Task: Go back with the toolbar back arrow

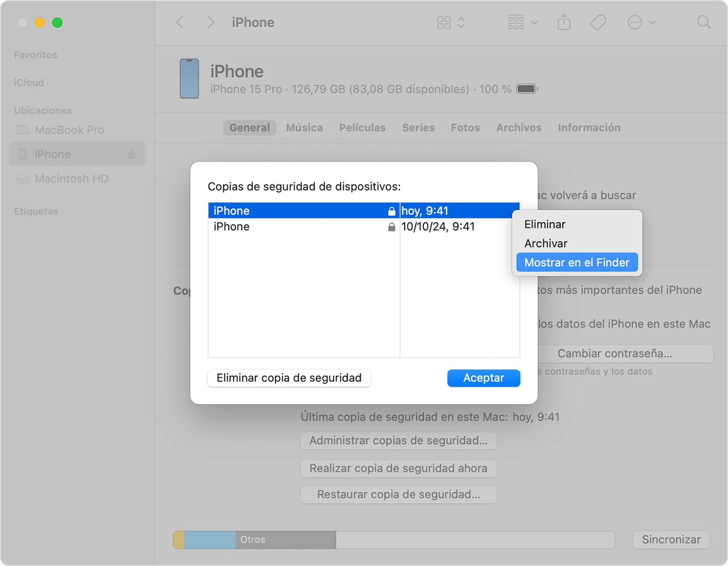Action: 180,22
